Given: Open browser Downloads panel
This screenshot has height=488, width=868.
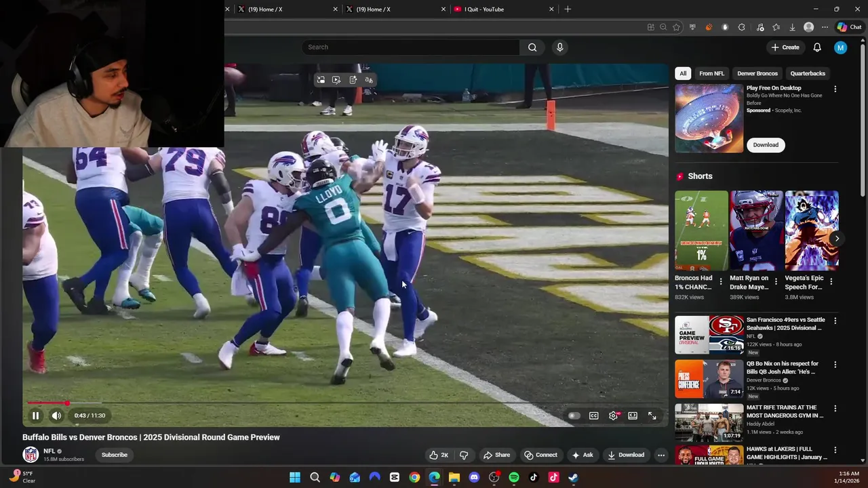Looking at the screenshot, I should click(792, 27).
